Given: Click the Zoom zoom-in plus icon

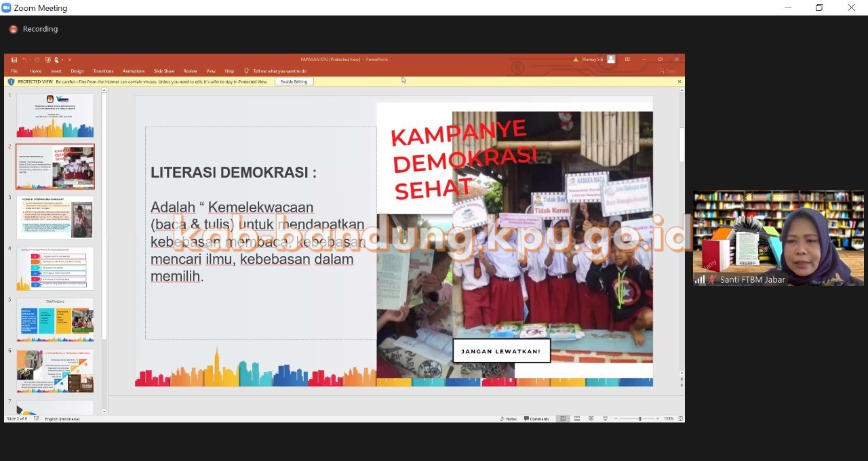Looking at the screenshot, I should coord(658,419).
